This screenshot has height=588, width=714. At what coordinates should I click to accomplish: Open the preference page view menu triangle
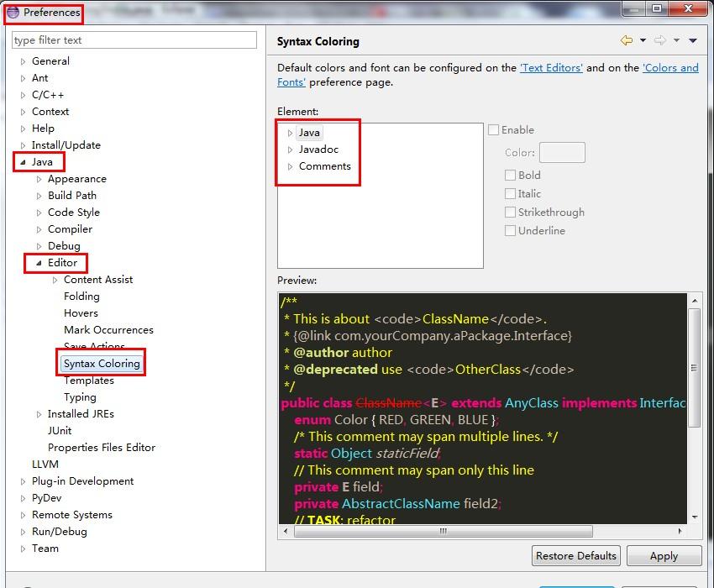click(x=693, y=40)
